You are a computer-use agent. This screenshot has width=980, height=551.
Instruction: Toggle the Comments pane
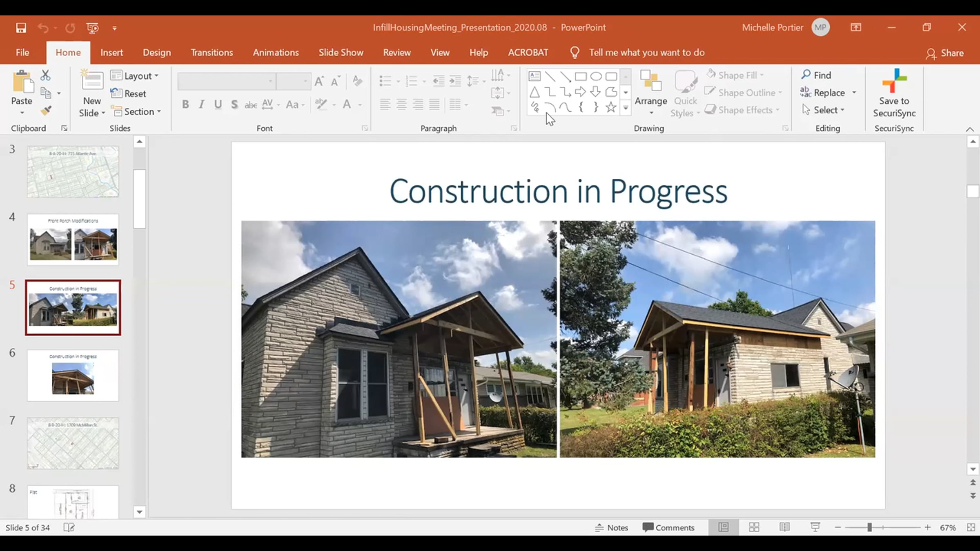coord(668,527)
